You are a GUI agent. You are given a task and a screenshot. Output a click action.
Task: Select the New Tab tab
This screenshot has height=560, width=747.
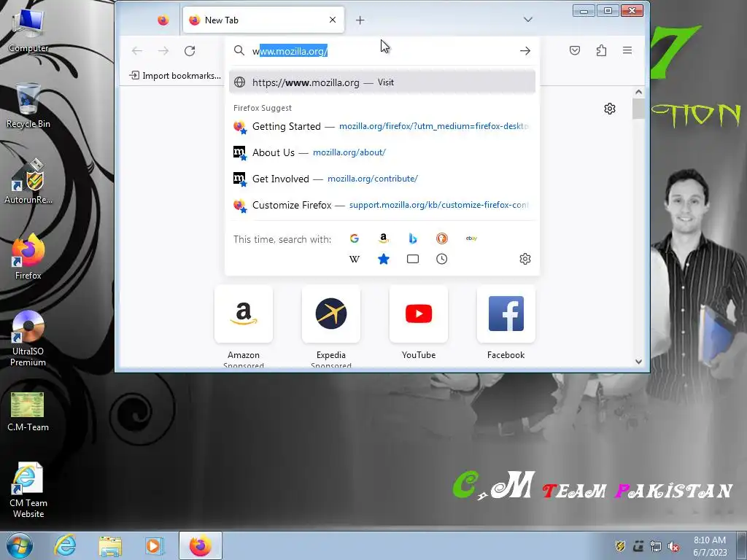coord(263,20)
